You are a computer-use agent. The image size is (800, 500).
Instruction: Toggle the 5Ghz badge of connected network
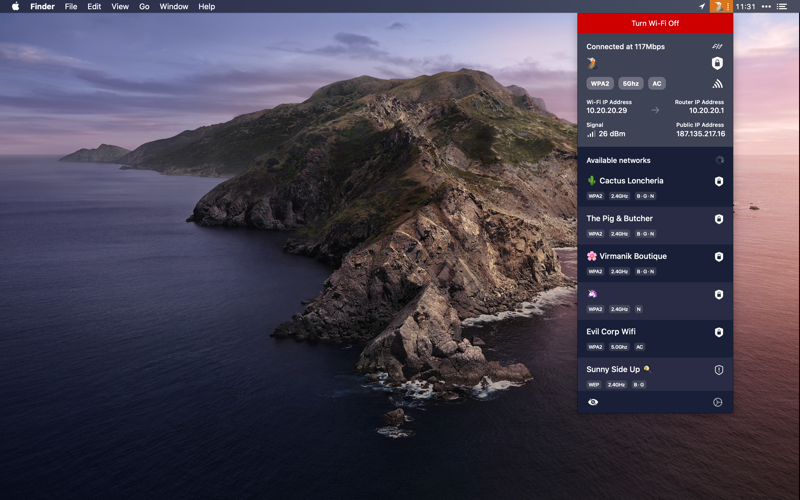[631, 84]
